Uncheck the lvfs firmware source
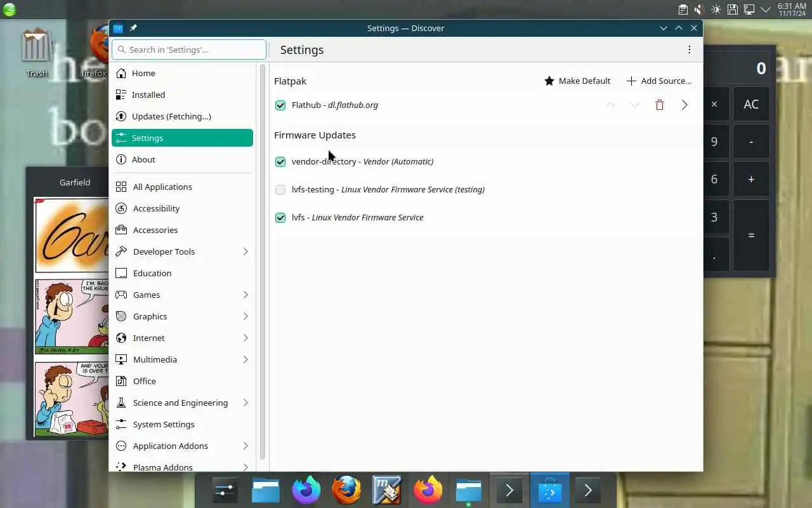This screenshot has width=812, height=508. pos(280,218)
